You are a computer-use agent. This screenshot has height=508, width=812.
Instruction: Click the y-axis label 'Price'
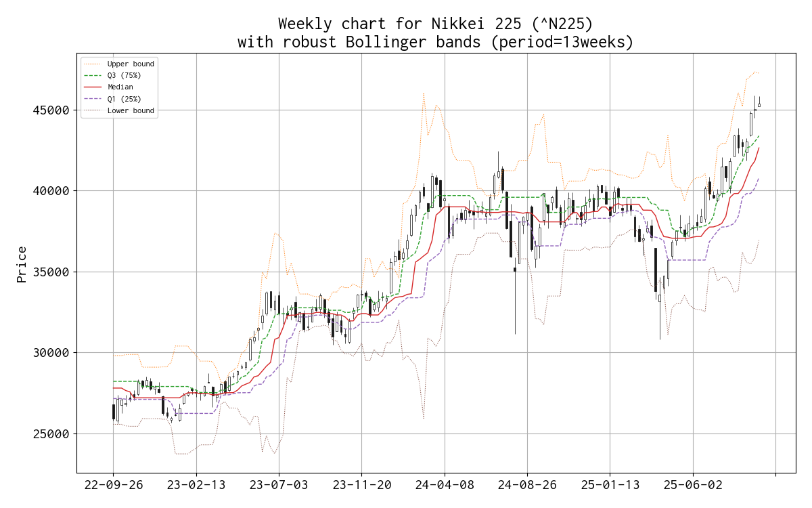pos(22,264)
